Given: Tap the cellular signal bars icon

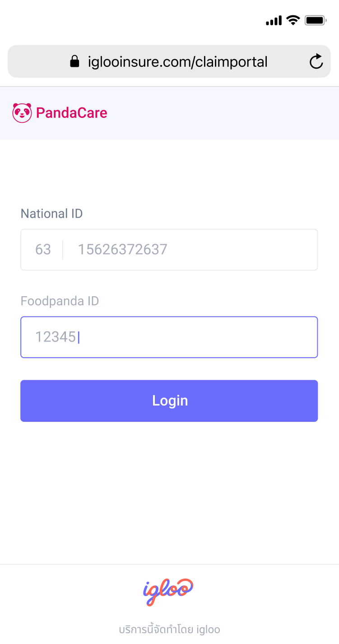Looking at the screenshot, I should point(274,21).
